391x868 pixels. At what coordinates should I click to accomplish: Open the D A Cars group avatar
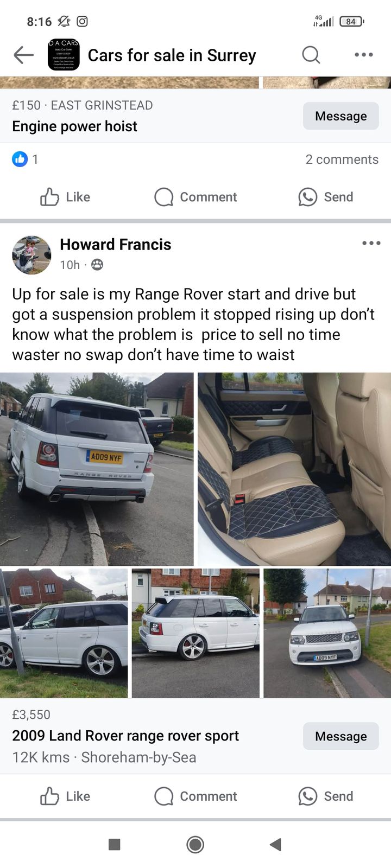[64, 55]
